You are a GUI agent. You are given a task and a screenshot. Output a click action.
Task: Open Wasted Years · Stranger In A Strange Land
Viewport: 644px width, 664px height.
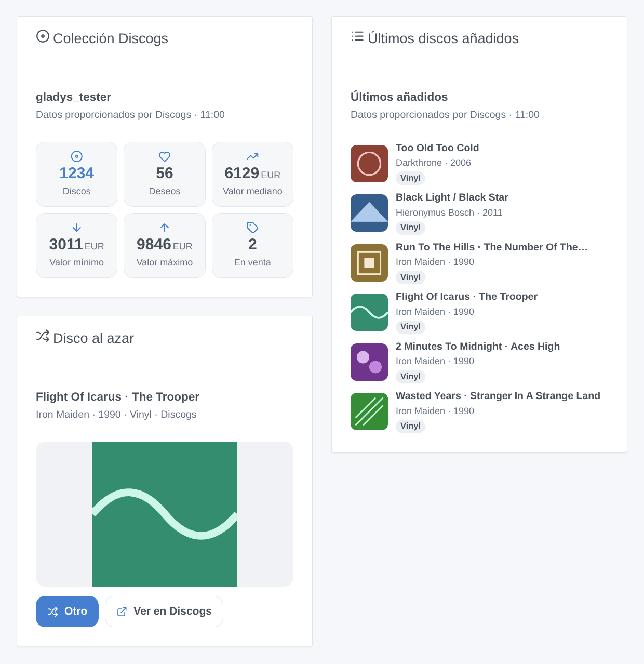pos(498,396)
